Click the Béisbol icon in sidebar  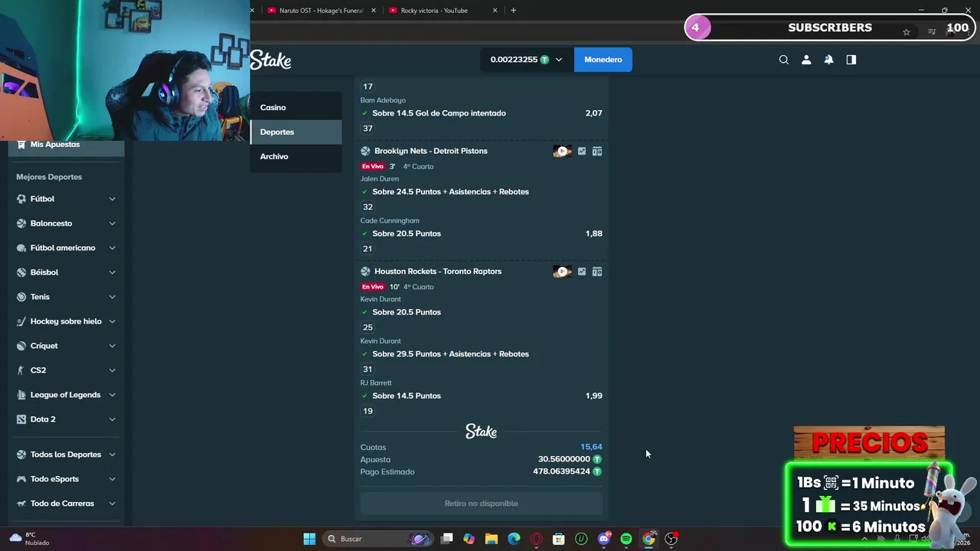(x=21, y=272)
